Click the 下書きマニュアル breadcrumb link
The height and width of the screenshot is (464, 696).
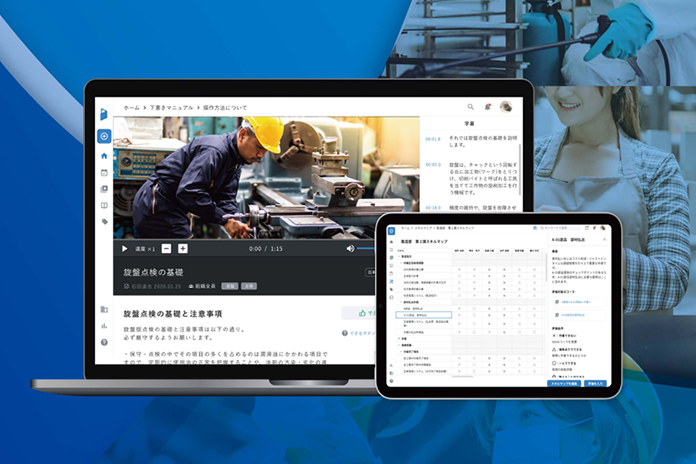point(169,106)
